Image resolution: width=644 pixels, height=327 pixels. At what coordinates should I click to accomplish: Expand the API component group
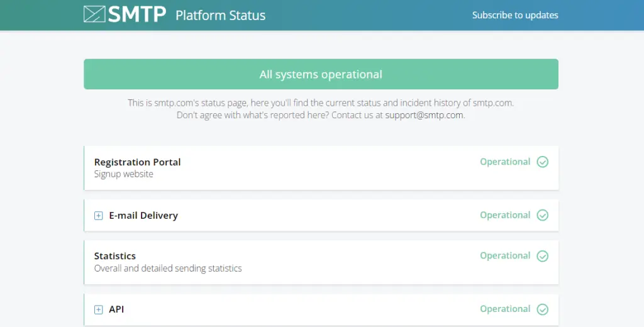click(x=98, y=309)
